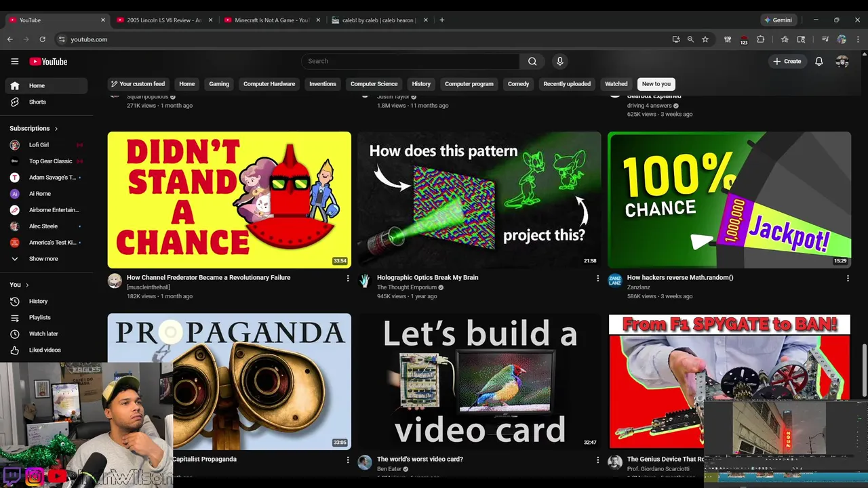The width and height of the screenshot is (868, 488).
Task: Bookmark this page with the star icon
Action: [705, 39]
